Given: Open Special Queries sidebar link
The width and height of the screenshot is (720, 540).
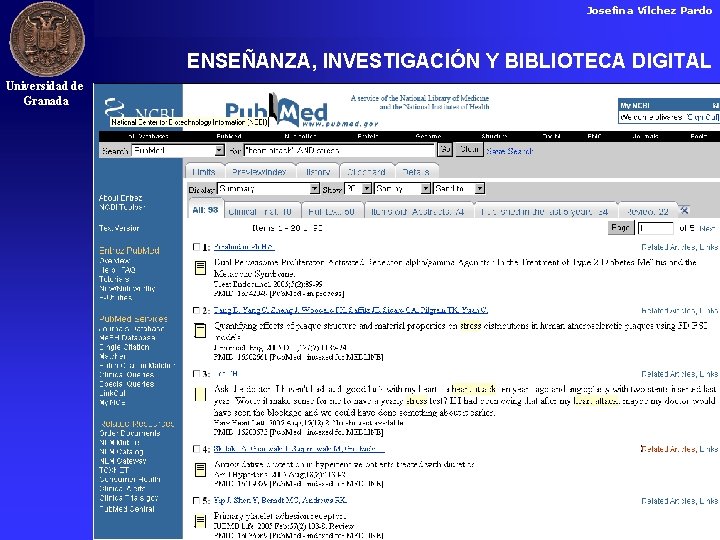Looking at the screenshot, I should pyautogui.click(x=127, y=383).
